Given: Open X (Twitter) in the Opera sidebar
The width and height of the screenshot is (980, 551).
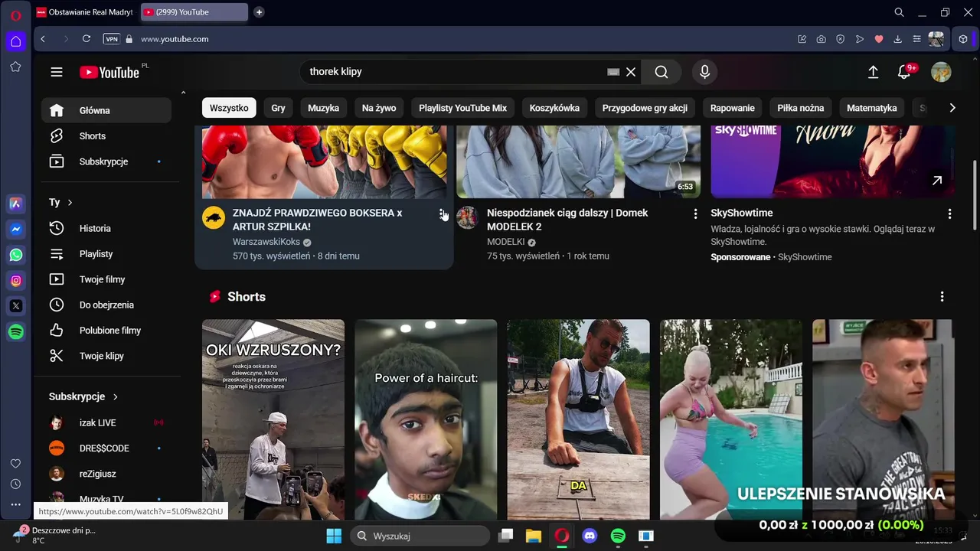Looking at the screenshot, I should (15, 306).
